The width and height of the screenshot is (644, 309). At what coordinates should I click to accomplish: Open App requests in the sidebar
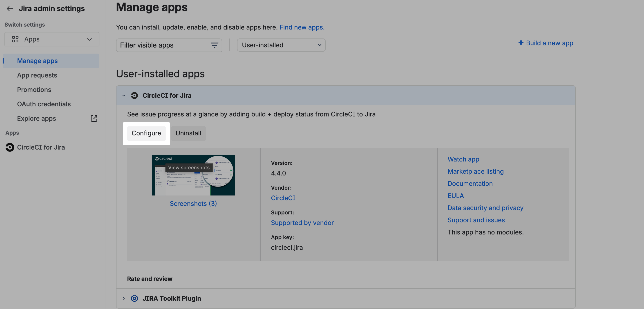click(37, 75)
